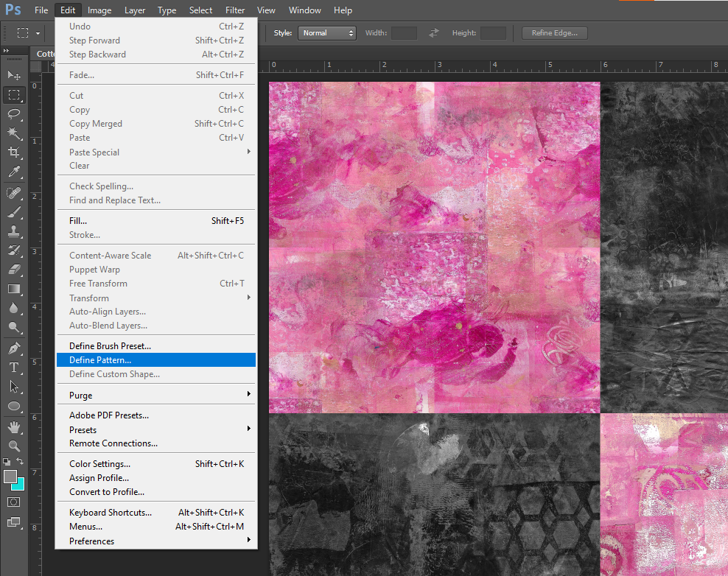Select the Dodge tool

pos(14,328)
